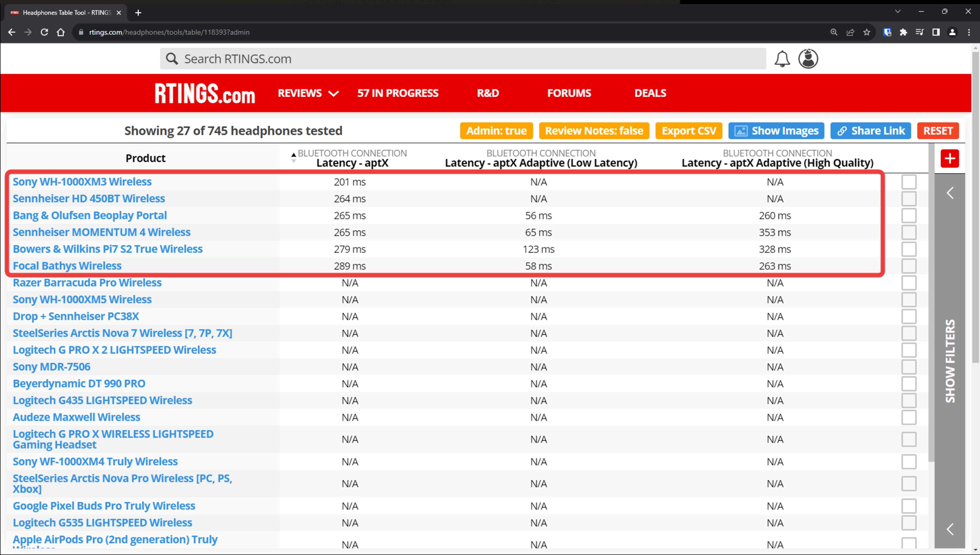Viewport: 980px width, 555px height.
Task: Bookmark page with star icon
Action: 867,32
